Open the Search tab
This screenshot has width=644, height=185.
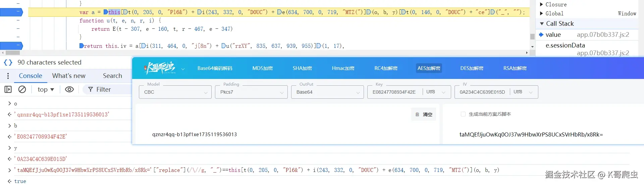coord(112,76)
